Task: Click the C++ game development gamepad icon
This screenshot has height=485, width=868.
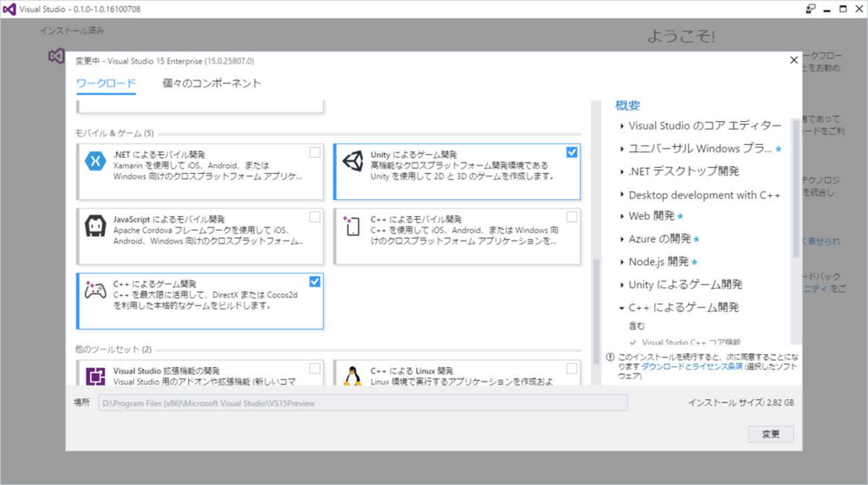Action: [95, 291]
